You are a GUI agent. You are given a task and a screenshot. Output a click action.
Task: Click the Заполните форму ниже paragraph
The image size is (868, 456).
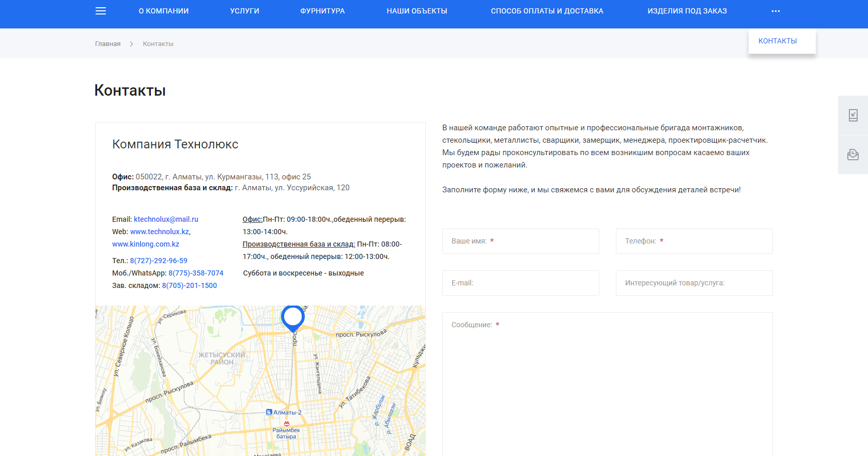(592, 190)
